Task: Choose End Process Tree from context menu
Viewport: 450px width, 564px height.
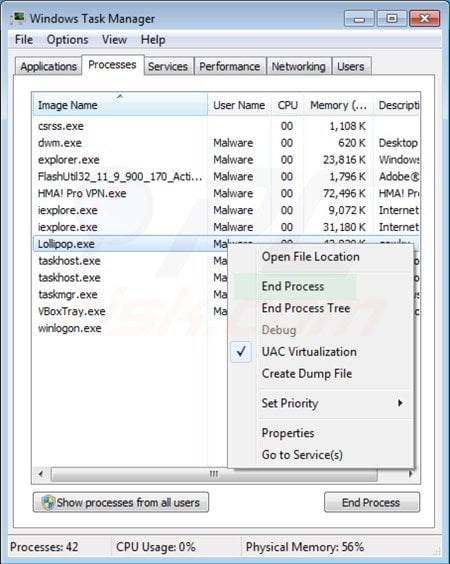Action: click(x=306, y=308)
